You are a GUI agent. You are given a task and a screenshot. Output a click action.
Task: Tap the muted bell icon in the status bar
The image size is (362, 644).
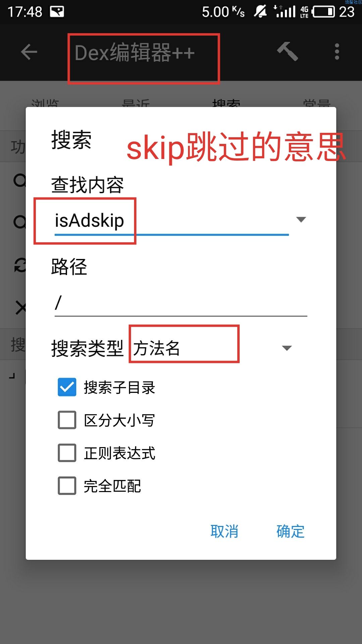[260, 12]
